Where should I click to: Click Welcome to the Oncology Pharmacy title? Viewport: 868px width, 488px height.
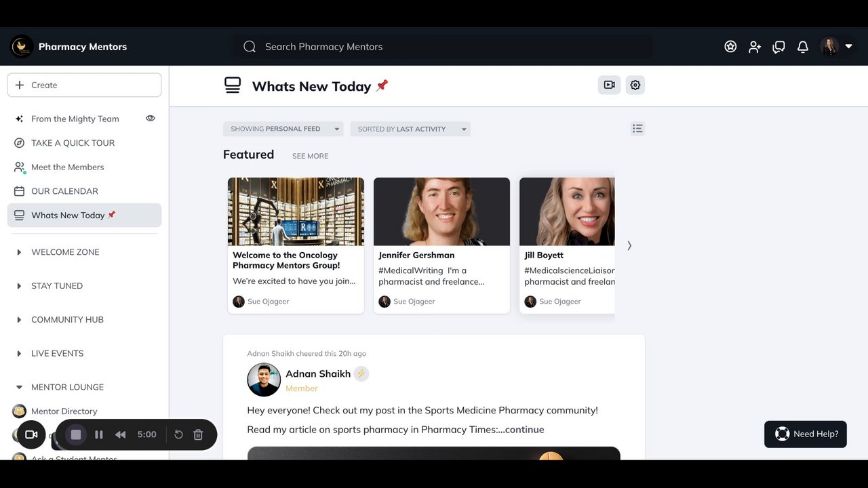[286, 260]
